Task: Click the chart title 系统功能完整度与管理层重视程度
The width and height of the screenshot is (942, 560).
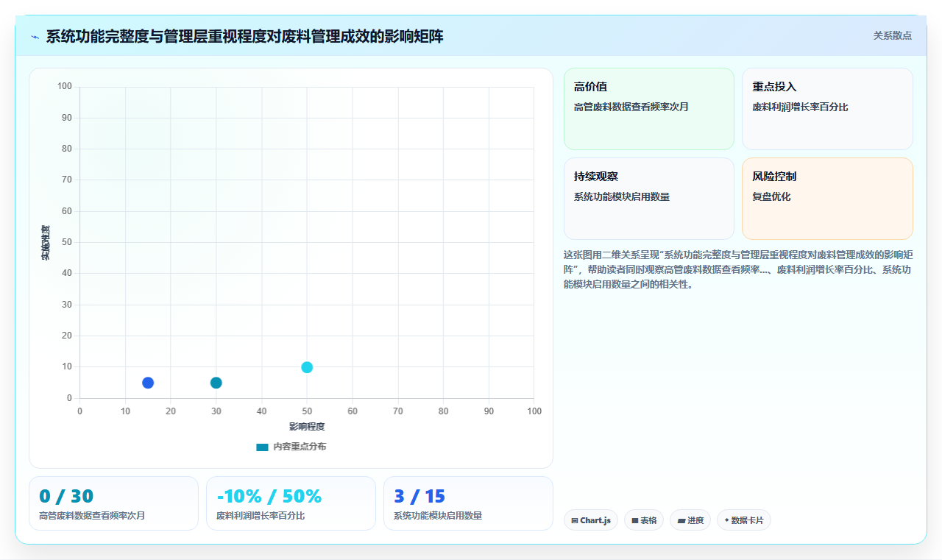Action: coord(244,36)
